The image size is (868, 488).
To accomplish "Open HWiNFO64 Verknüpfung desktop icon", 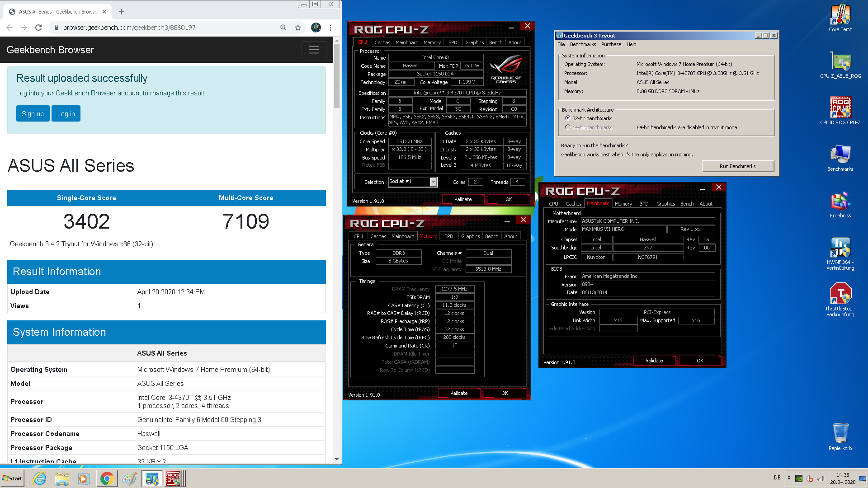I will [x=840, y=253].
